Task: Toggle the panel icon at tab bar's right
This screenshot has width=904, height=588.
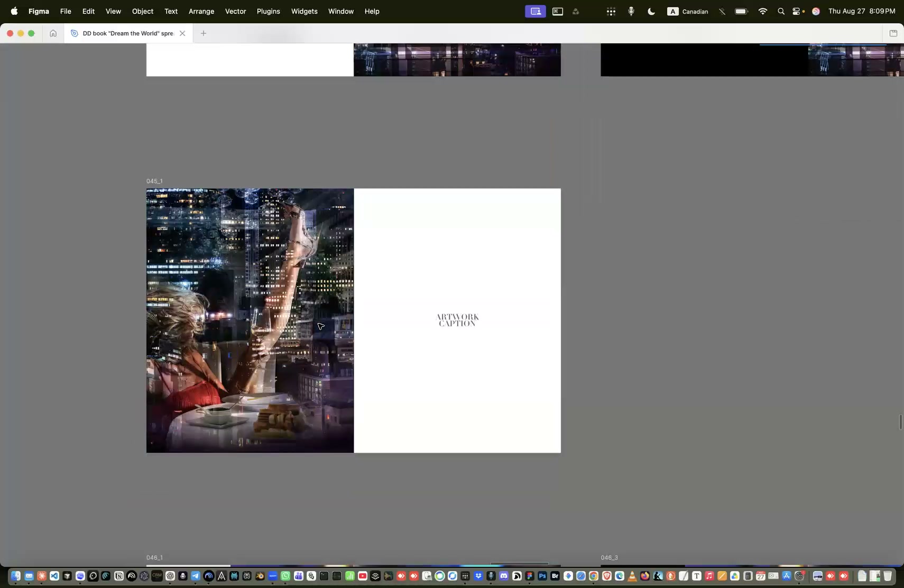Action: 893,33
